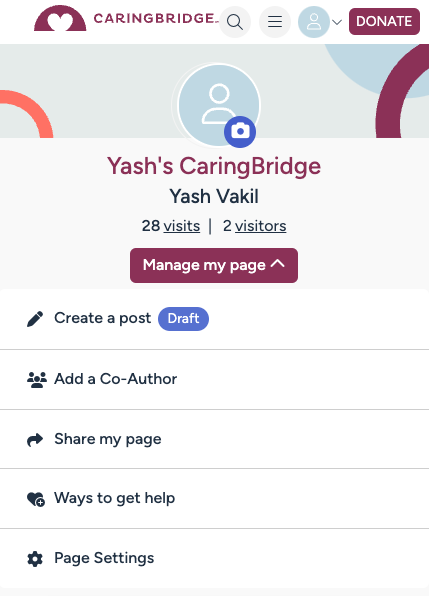Click the user account avatar icon
This screenshot has height=596, width=429.
(313, 22)
